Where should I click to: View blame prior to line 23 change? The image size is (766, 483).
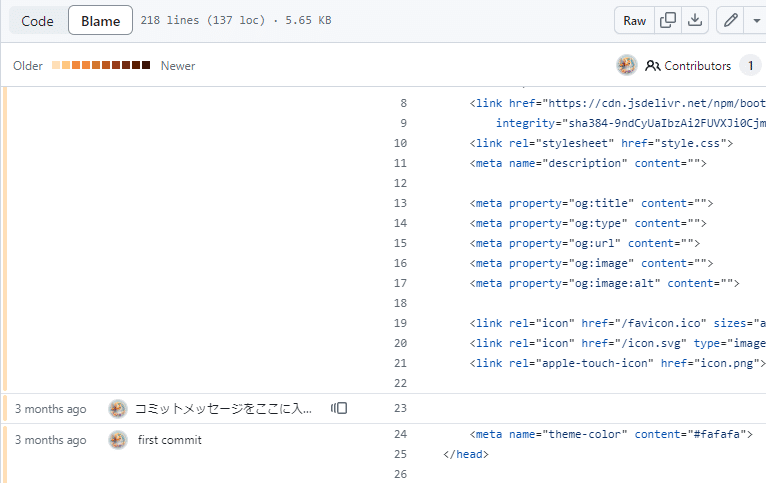339,408
